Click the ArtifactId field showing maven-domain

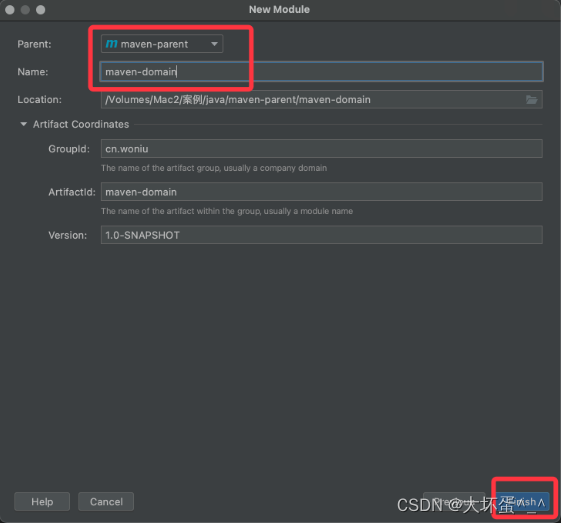[321, 192]
